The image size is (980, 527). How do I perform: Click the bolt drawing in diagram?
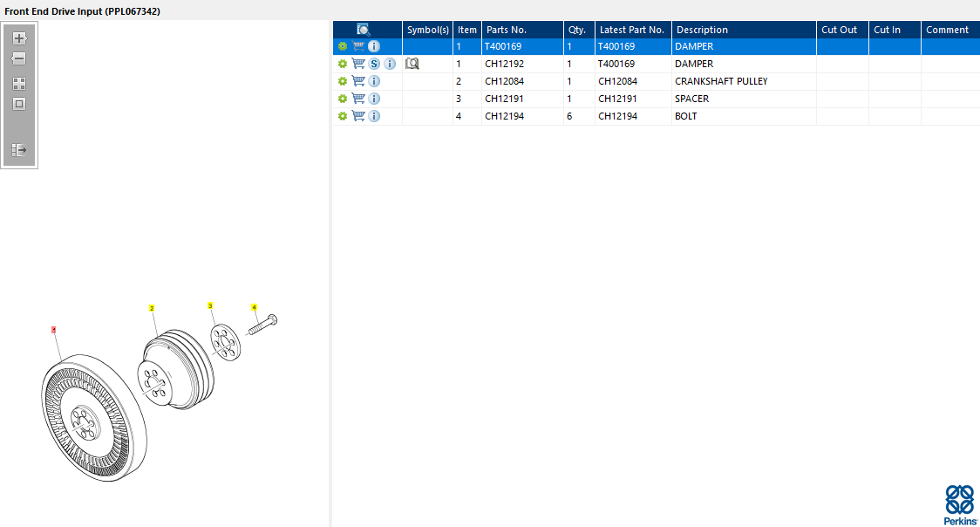262,325
